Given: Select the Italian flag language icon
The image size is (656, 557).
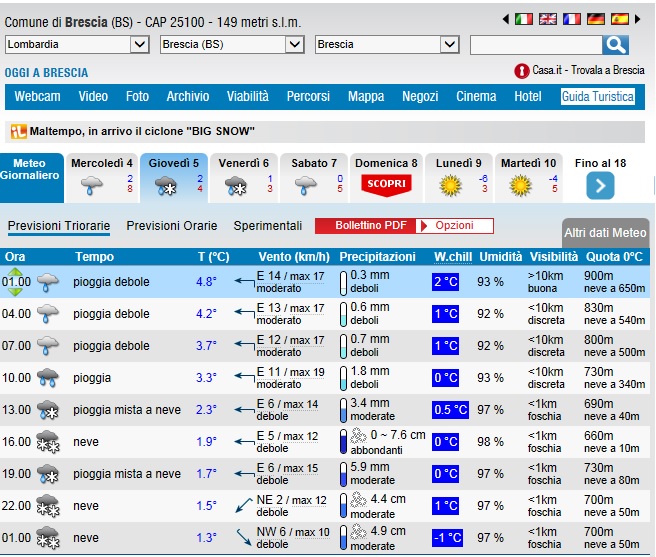Looking at the screenshot, I should coord(524,19).
